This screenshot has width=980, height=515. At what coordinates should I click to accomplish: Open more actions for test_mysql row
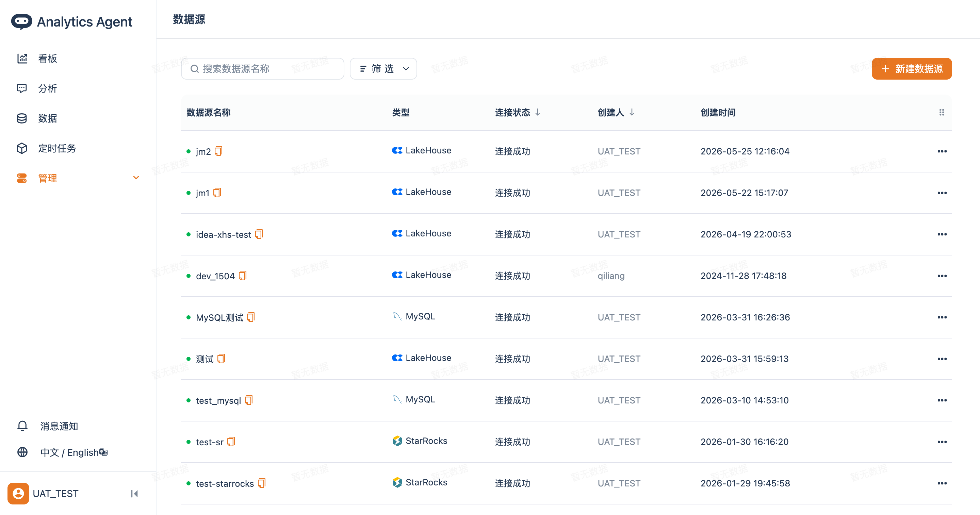(x=942, y=400)
